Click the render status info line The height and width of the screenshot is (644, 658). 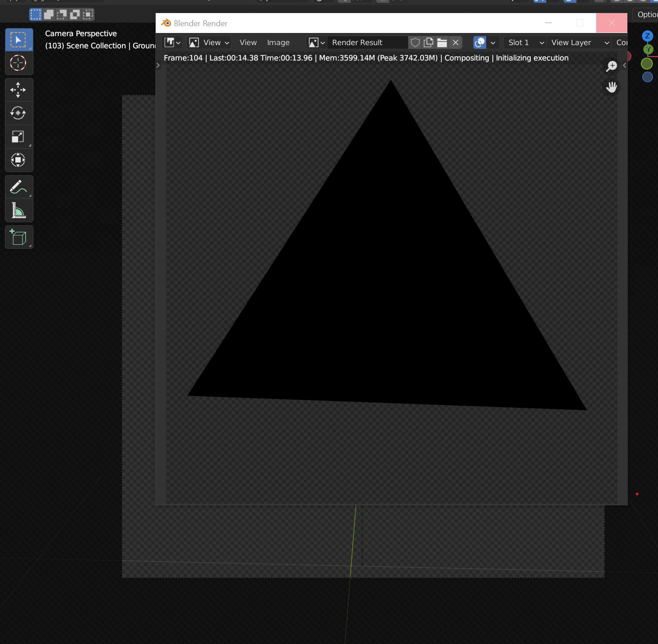[x=366, y=58]
